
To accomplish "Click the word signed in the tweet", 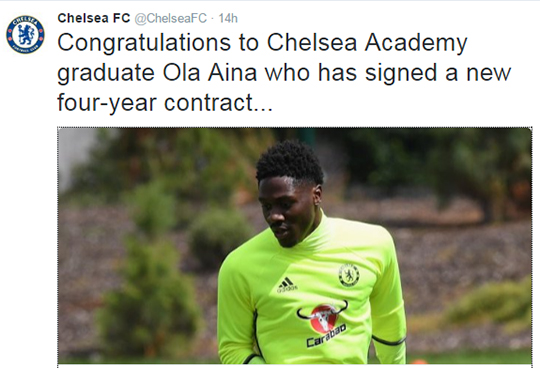I will (401, 73).
